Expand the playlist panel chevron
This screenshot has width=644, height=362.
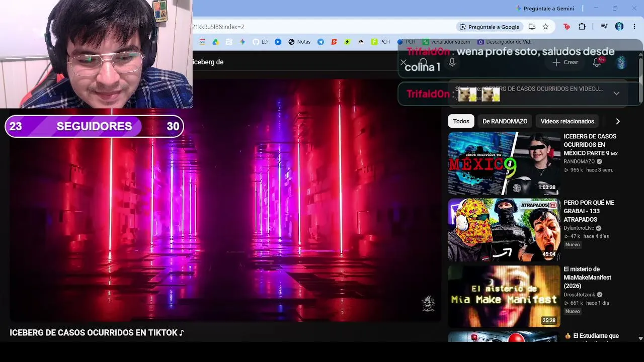[x=616, y=93]
